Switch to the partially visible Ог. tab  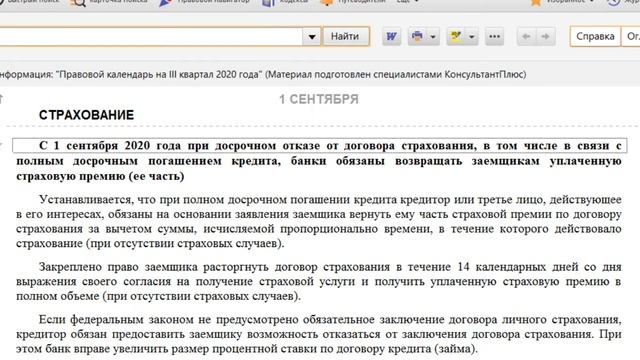point(631,36)
